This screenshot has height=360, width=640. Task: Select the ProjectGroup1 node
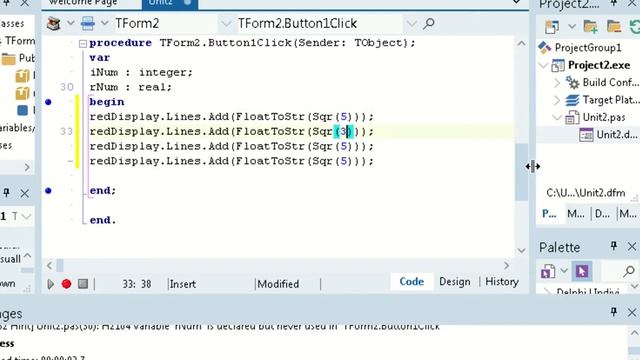point(588,48)
